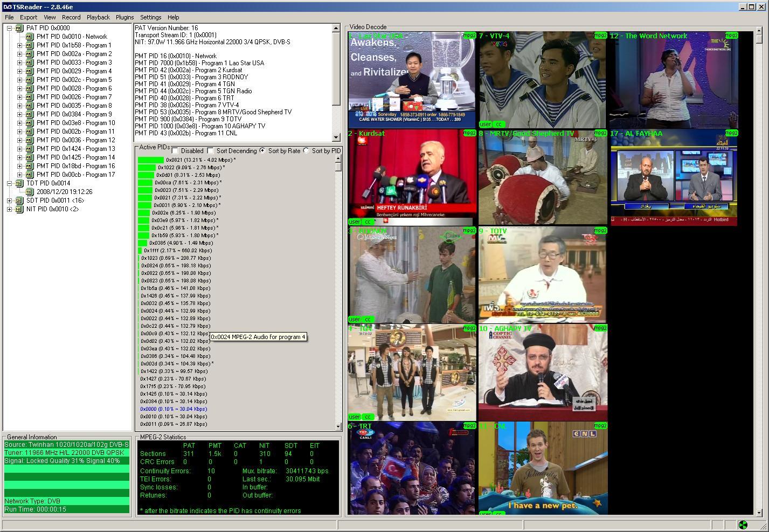Screen dimensions: 769x532
Task: Click the mpg2 badge on AGHAPY TV video
Action: (600, 328)
